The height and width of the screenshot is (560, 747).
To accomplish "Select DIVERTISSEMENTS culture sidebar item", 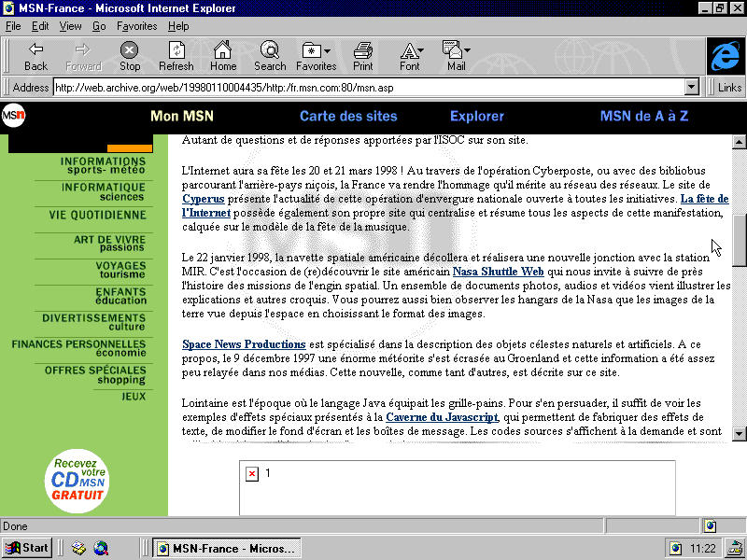I will pyautogui.click(x=94, y=322).
